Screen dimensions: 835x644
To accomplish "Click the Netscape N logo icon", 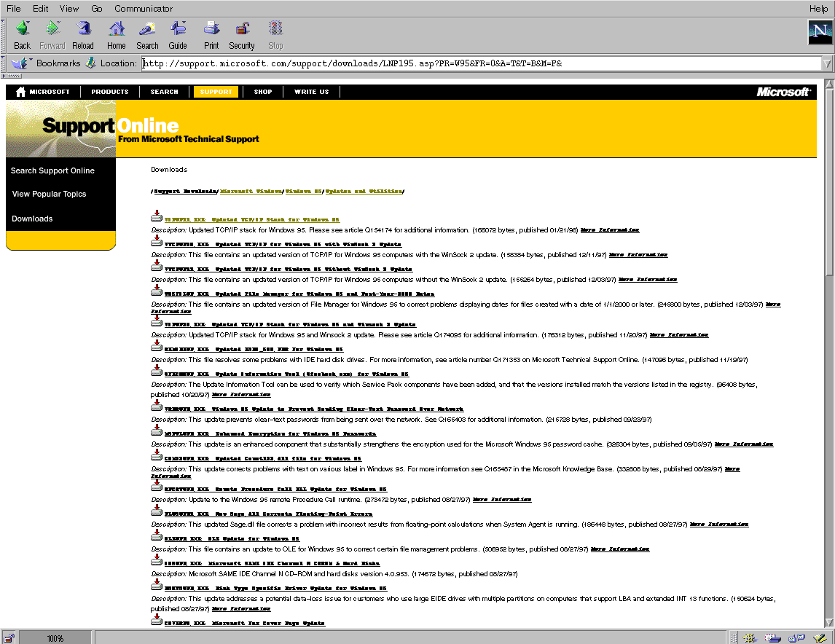I will coord(820,32).
